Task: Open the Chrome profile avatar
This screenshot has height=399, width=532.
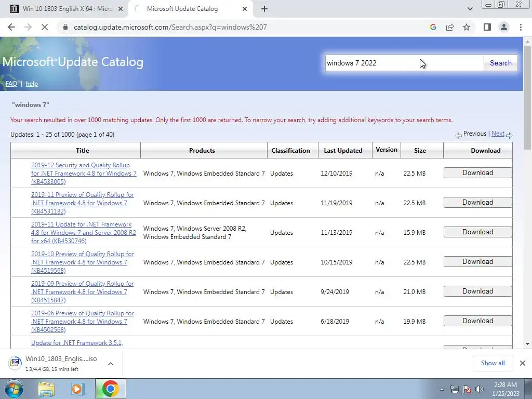Action: (x=504, y=27)
